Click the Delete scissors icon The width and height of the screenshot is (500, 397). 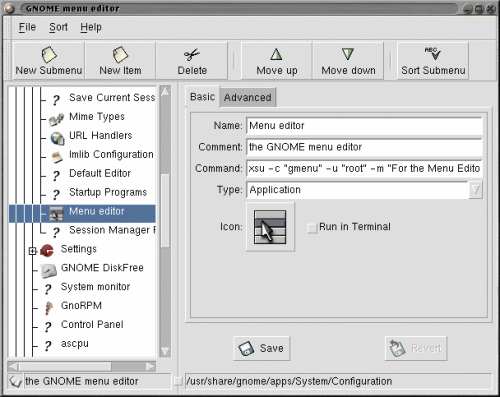coord(192,55)
